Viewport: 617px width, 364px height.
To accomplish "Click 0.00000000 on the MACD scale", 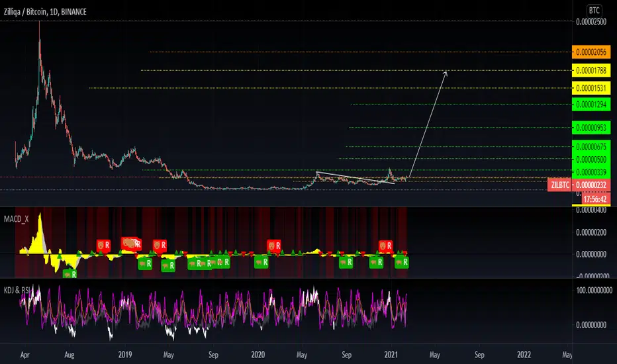I will (x=591, y=254).
